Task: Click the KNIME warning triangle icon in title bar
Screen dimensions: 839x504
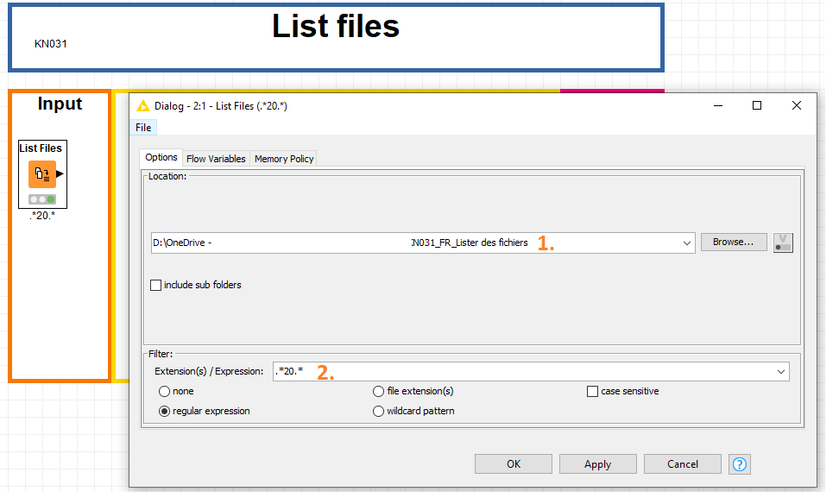Action: point(143,106)
